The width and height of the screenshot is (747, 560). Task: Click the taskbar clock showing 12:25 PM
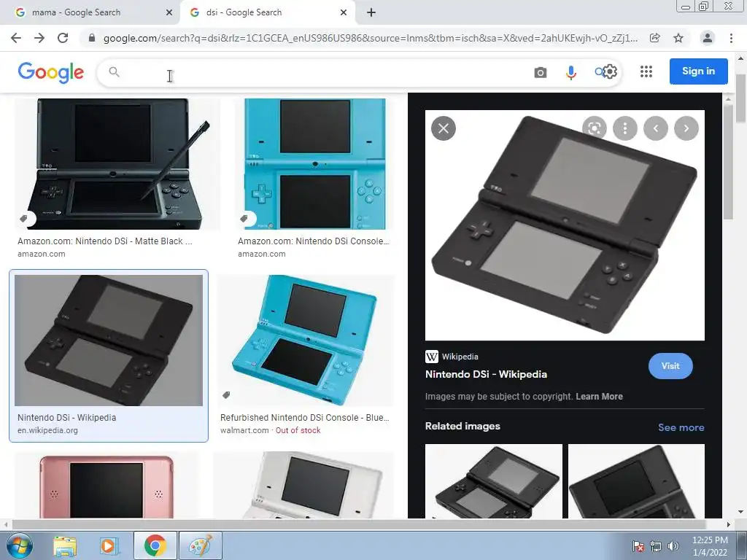710,546
